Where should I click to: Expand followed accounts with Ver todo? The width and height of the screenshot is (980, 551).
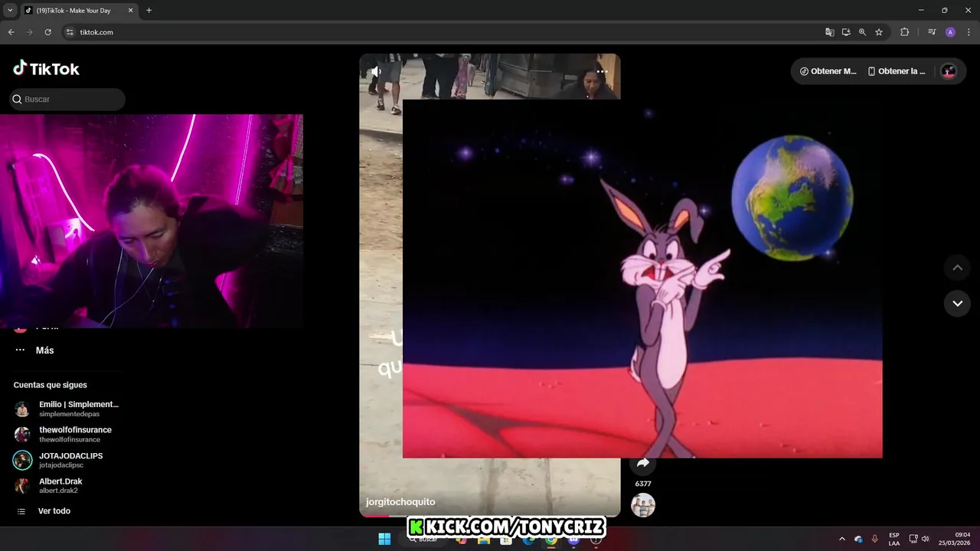(x=44, y=511)
